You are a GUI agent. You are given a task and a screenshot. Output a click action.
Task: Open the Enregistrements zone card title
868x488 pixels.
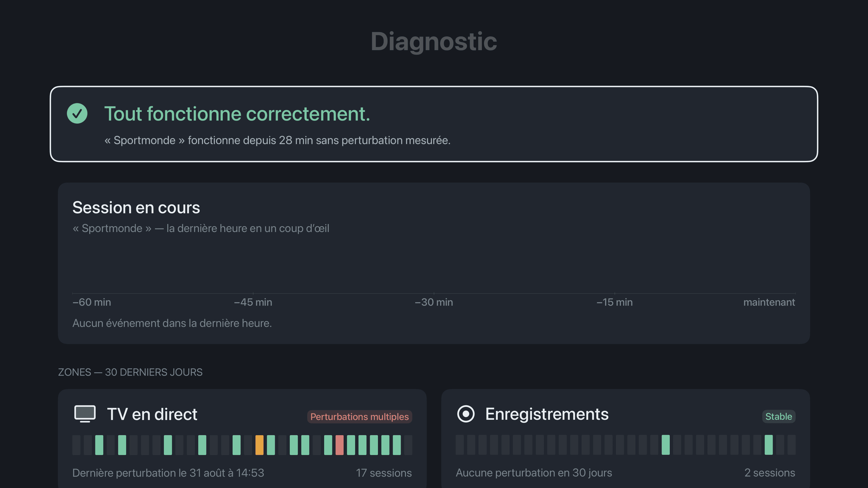point(547,414)
